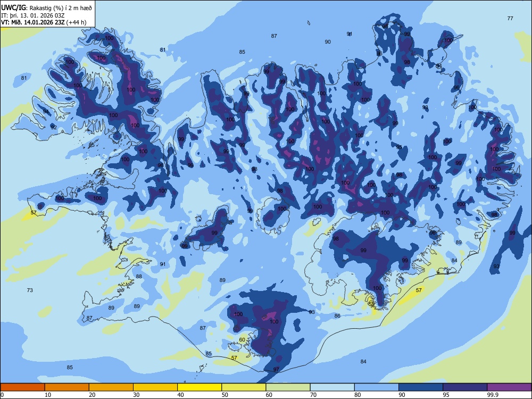This screenshot has width=532, height=399.
Task: Pick the medium blue 90–95 legend swatch
Action: pyautogui.click(x=421, y=387)
